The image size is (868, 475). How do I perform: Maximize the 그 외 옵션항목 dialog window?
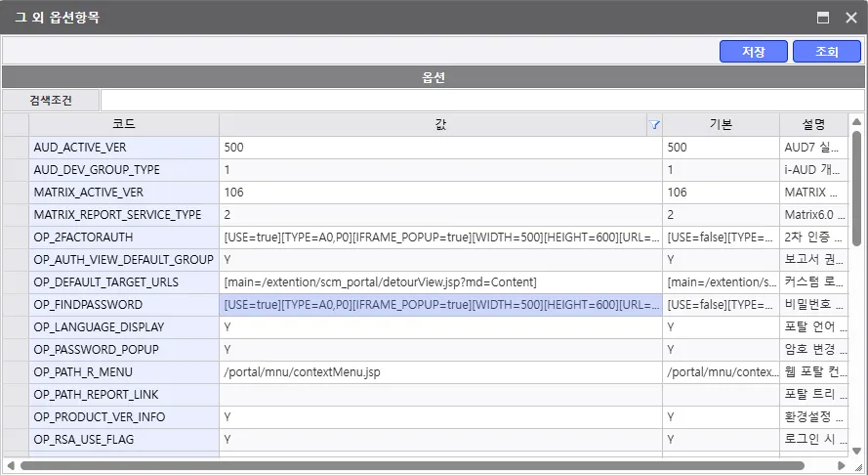click(823, 18)
